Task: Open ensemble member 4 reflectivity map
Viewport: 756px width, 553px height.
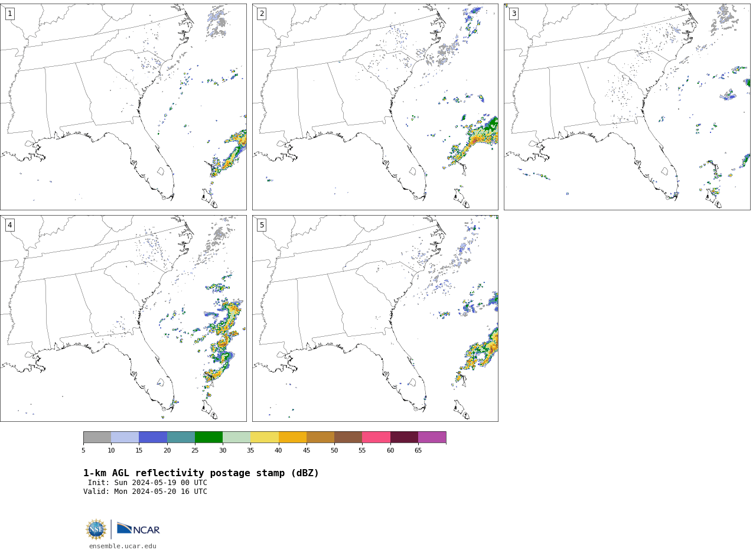Action: click(x=123, y=318)
